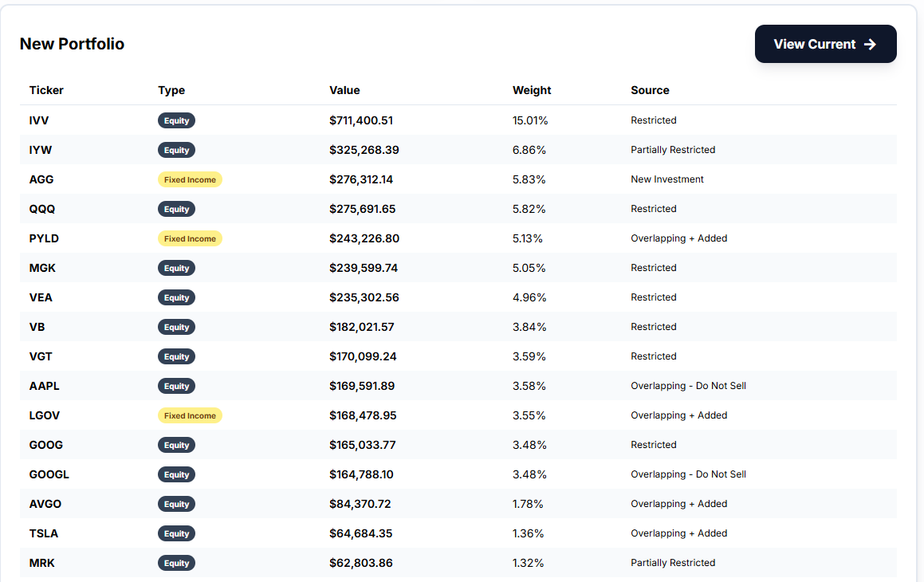Select the Fixed Income badge for LGOV

tap(190, 415)
